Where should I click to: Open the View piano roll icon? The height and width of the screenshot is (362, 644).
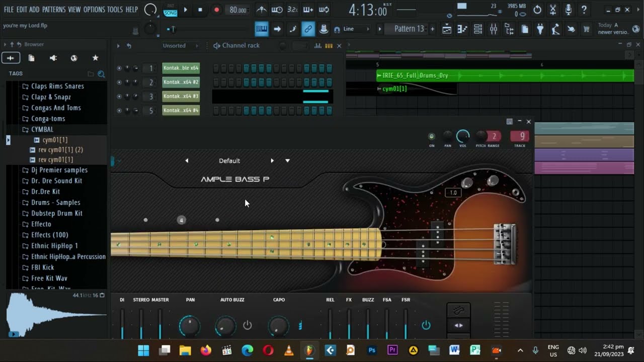(462, 29)
